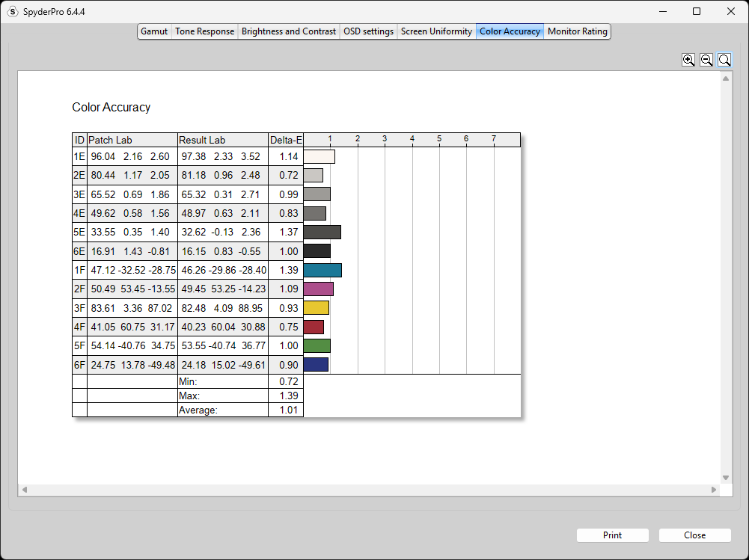
Task: Select the Brightness and Contrast tab
Action: pyautogui.click(x=289, y=31)
